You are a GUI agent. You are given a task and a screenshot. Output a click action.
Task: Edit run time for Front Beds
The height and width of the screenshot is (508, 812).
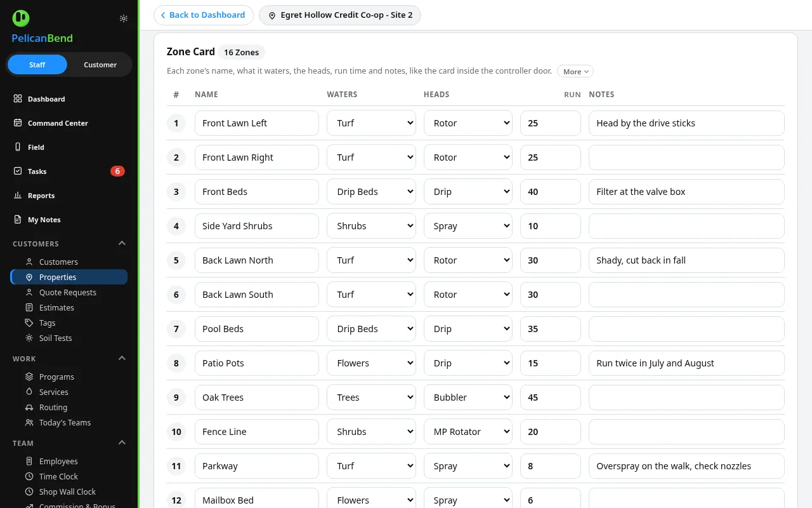coord(551,192)
